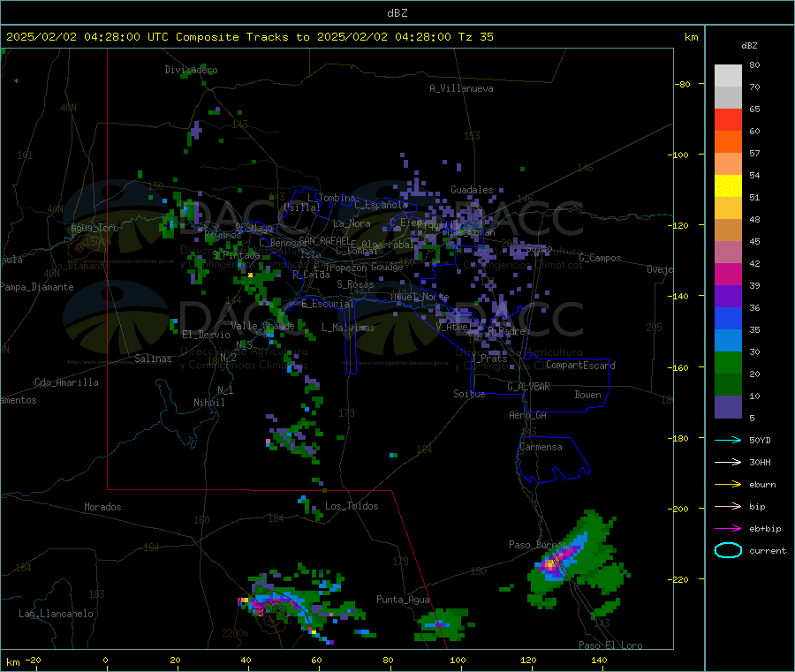Click the Nihuil map label

208,403
